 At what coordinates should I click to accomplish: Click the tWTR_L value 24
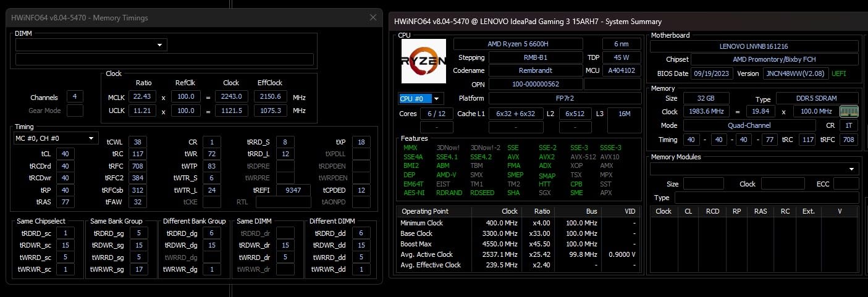(211, 190)
